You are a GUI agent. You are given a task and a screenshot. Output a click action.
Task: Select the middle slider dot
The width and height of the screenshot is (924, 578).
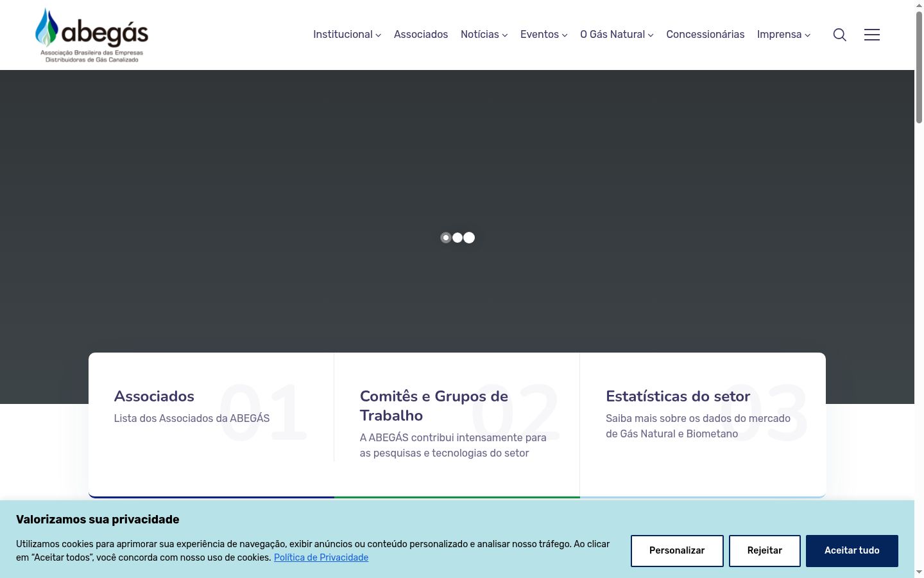pos(458,238)
